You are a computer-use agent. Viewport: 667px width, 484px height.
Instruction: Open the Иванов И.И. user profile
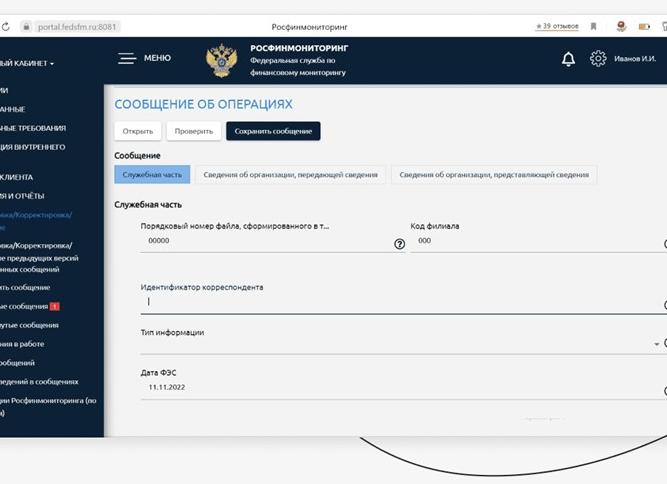[635, 59]
